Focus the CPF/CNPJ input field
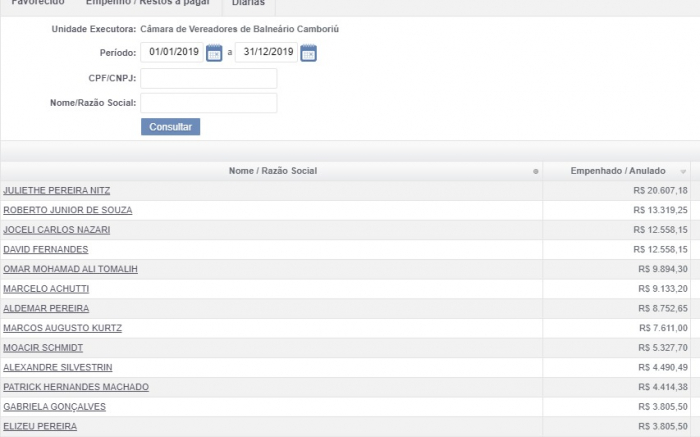This screenshot has height=437, width=700. [208, 78]
